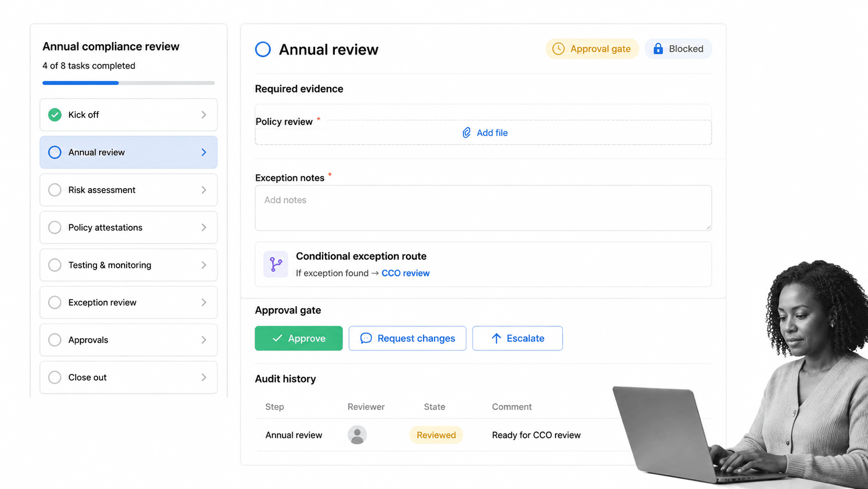Click the clock icon in Approval gate badge
868x489 pixels.
558,49
